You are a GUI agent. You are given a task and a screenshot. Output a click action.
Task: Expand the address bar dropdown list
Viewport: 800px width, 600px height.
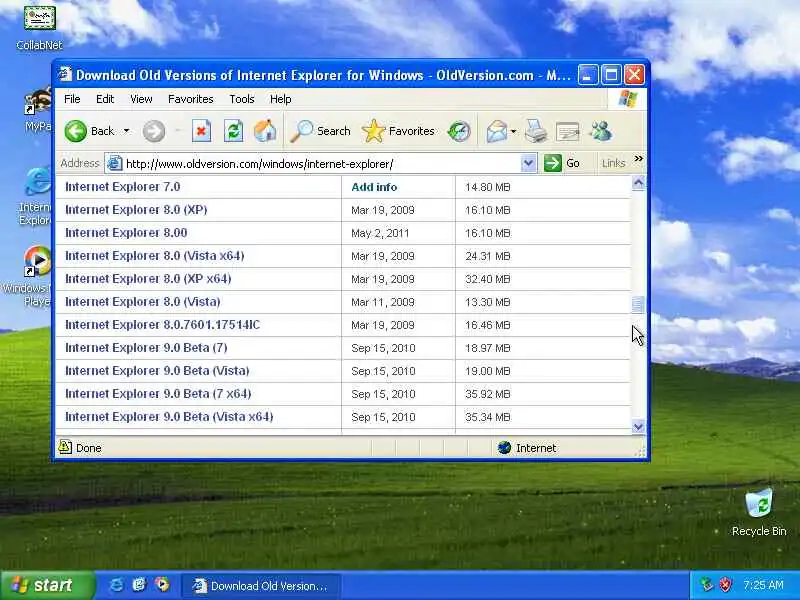pos(529,164)
